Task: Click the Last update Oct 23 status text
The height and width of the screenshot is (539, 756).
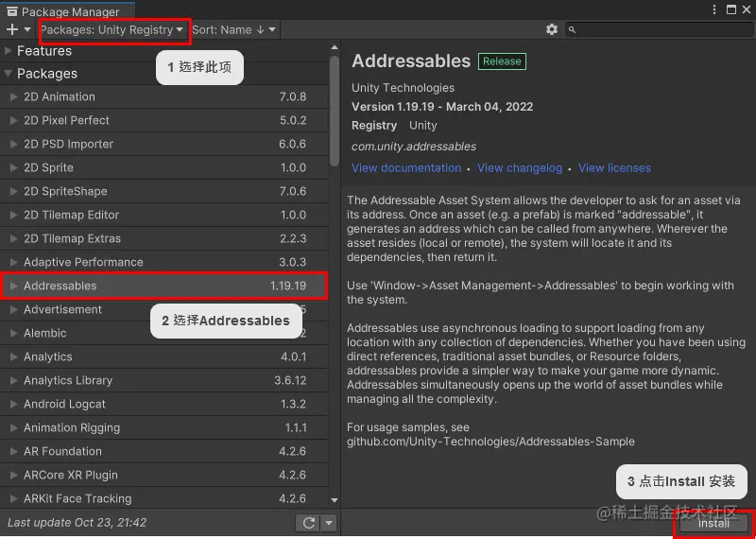Action: [x=77, y=523]
